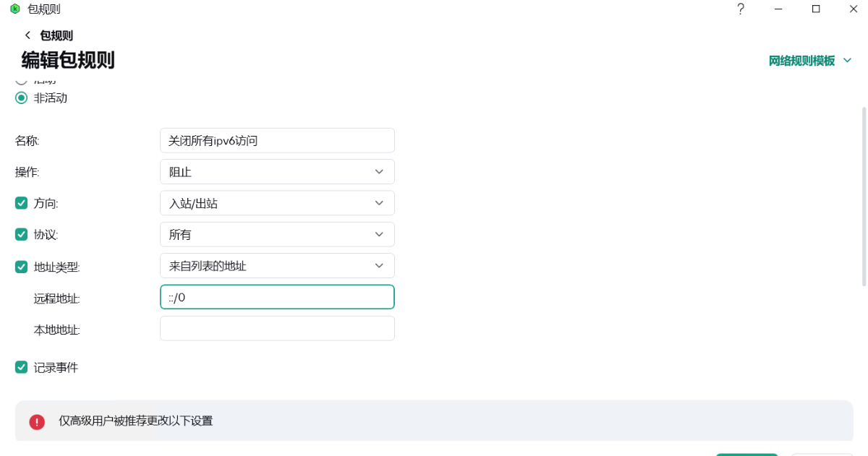Toggle the 方向 checkbox
The height and width of the screenshot is (456, 868).
22,203
